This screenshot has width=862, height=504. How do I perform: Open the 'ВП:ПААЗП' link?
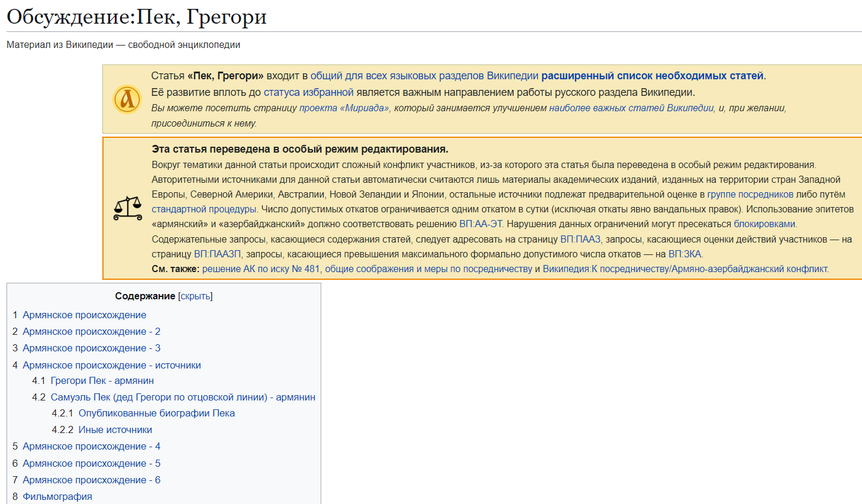pos(218,254)
